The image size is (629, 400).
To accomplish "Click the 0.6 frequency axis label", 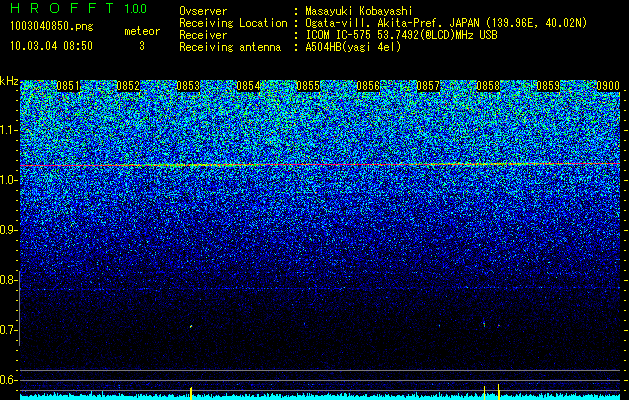I will point(8,380).
